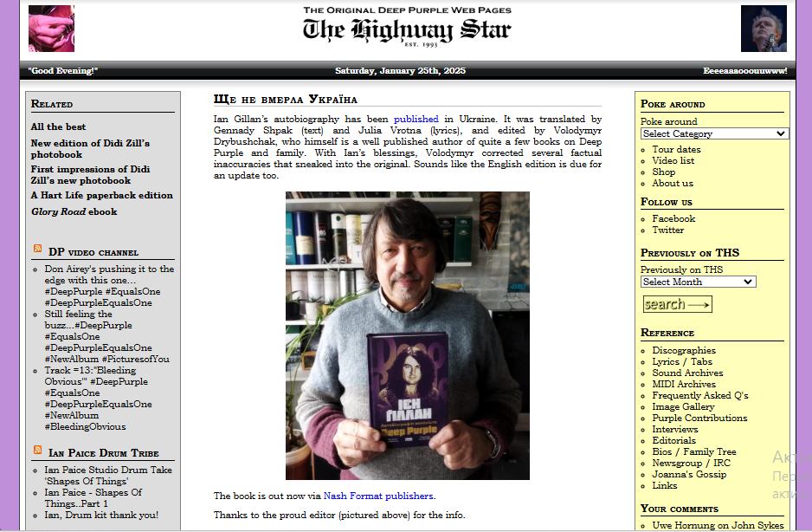Open the Facebook link under Follow us
Image resolution: width=812 pixels, height=532 pixels.
click(x=673, y=218)
